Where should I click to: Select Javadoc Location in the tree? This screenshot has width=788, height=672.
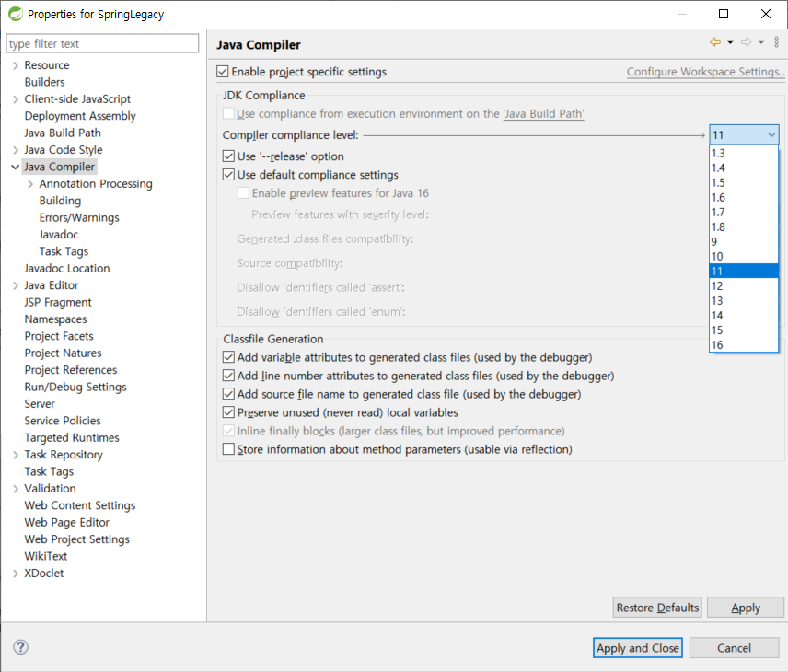(x=67, y=269)
